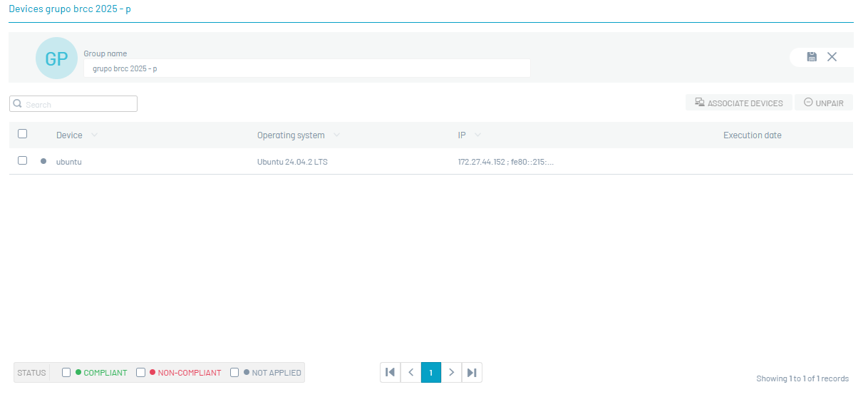Jump to the last page

click(472, 372)
